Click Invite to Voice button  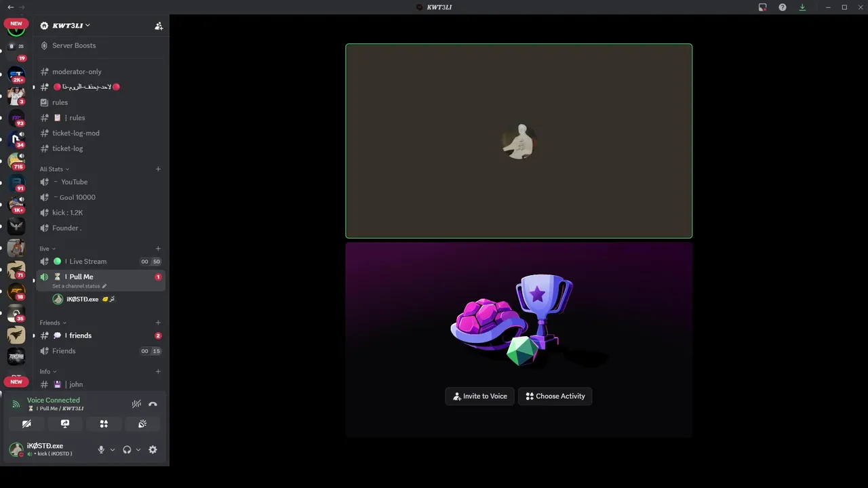tap(480, 396)
